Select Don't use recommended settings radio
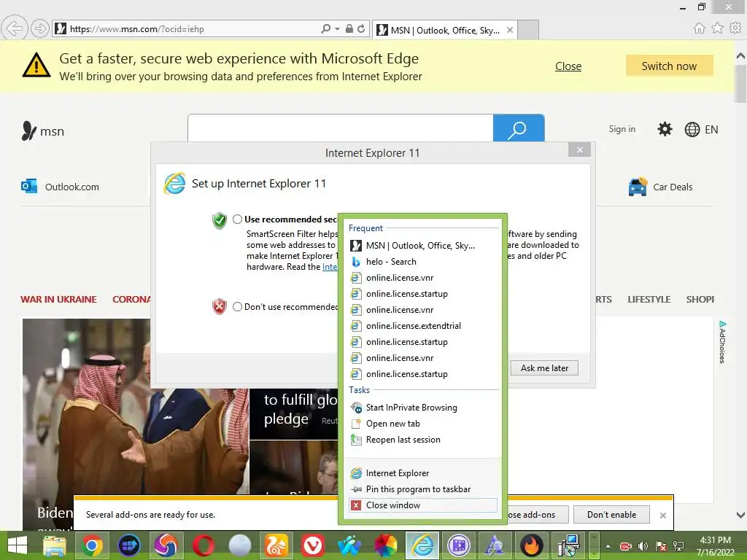 (237, 307)
